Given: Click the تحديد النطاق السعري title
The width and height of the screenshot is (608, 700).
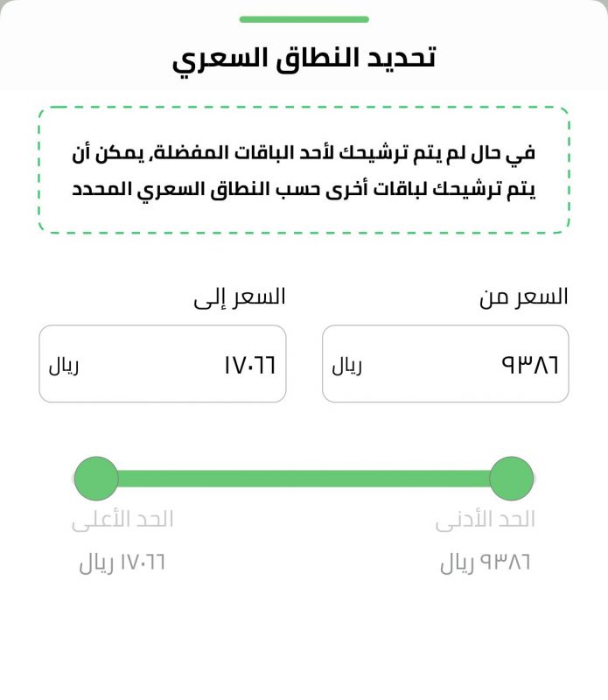Looking at the screenshot, I should [304, 59].
